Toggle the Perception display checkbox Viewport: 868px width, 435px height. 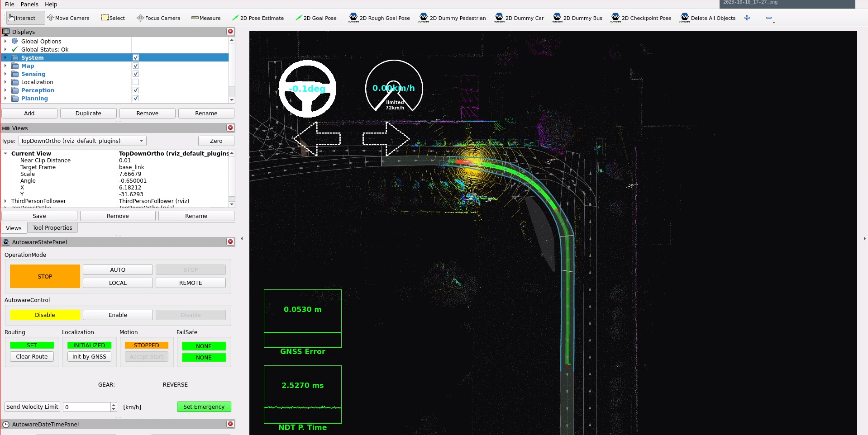[x=136, y=90]
